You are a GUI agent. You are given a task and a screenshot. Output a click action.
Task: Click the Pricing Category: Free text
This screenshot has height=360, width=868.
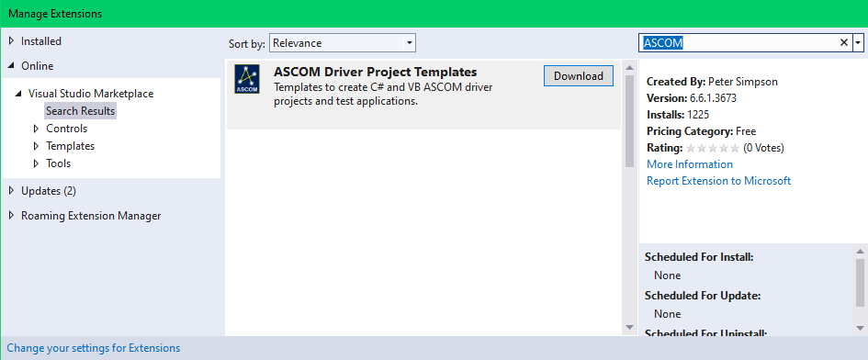(x=701, y=131)
